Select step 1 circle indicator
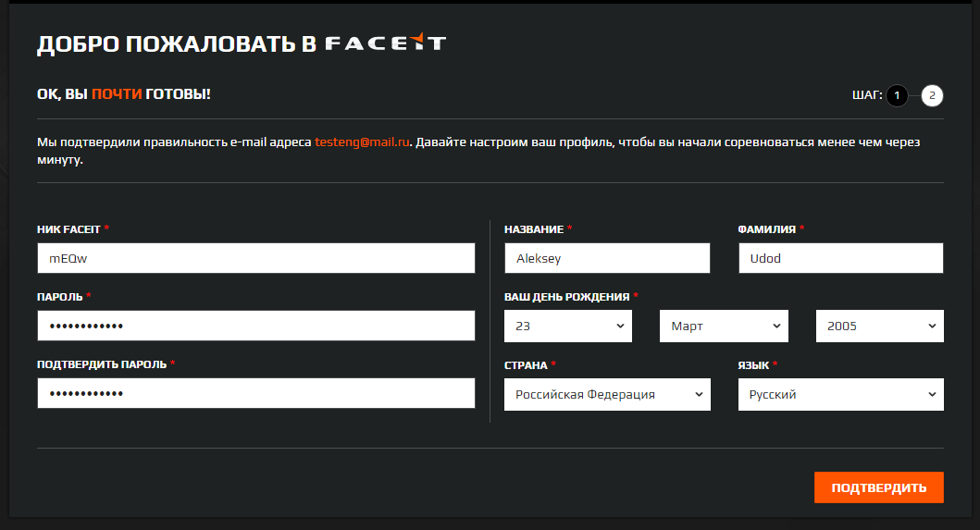980x530 pixels. coord(897,95)
